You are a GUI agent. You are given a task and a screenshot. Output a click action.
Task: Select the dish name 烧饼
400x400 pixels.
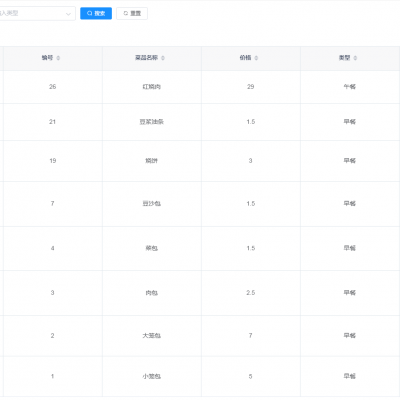tap(152, 161)
